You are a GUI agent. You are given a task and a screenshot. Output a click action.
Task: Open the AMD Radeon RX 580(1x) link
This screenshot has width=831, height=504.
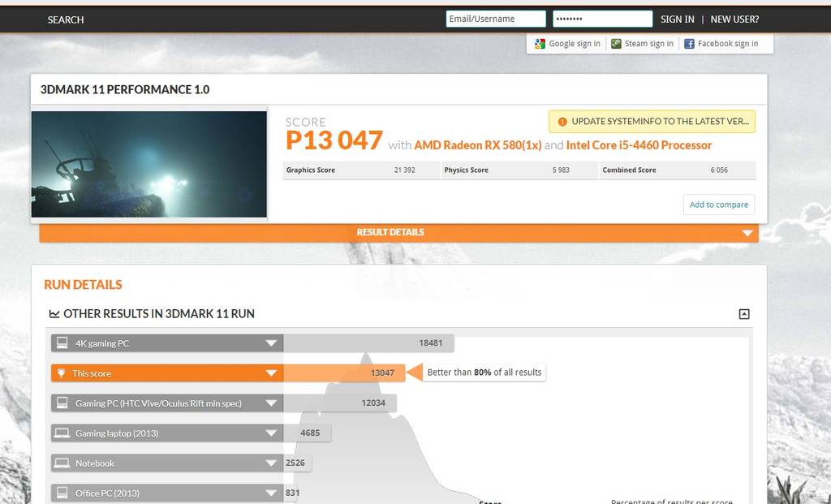click(x=477, y=145)
